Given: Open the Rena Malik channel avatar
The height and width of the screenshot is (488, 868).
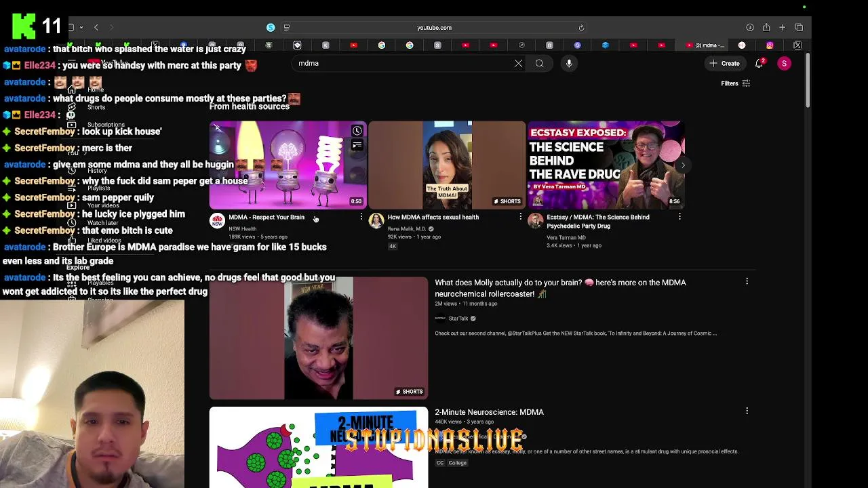Looking at the screenshot, I should 376,221.
